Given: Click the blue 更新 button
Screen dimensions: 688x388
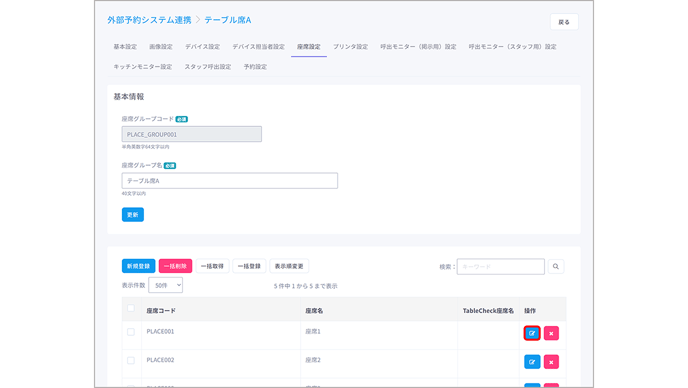Looking at the screenshot, I should tap(133, 215).
